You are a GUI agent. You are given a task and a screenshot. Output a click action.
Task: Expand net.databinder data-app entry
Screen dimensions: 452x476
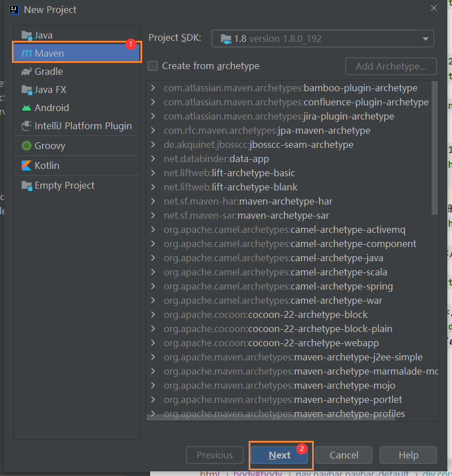click(x=153, y=159)
